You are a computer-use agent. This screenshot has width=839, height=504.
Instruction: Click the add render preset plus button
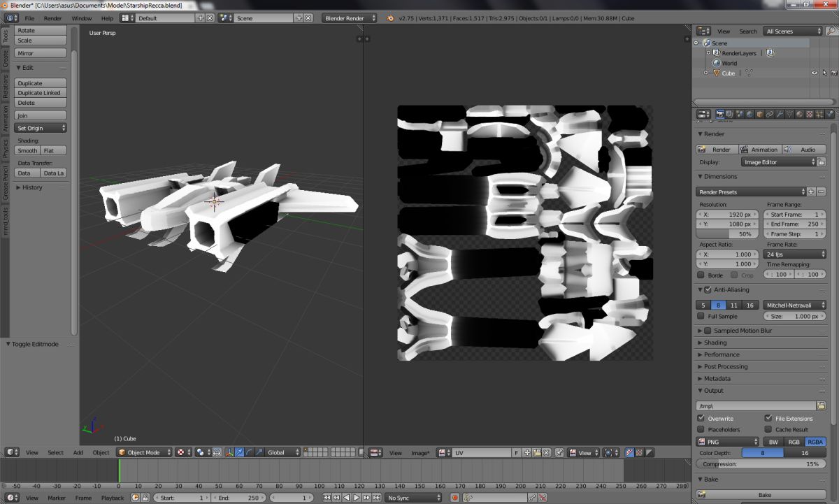click(x=811, y=192)
